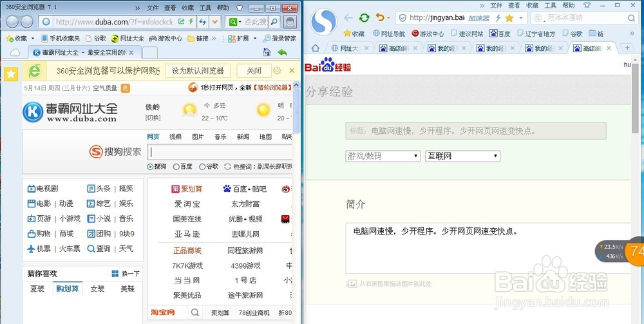Click the yellow star bookmark icon in Sogou address bar

click(x=509, y=18)
